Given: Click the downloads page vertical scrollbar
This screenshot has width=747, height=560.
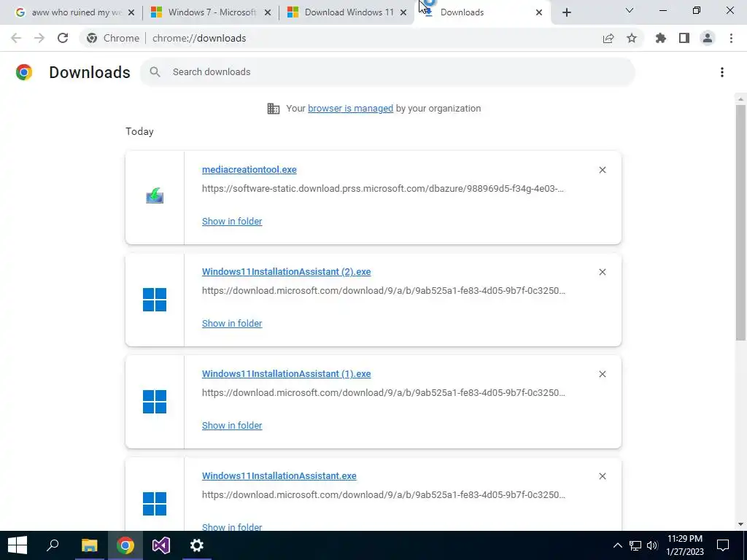Looking at the screenshot, I should (740, 222).
